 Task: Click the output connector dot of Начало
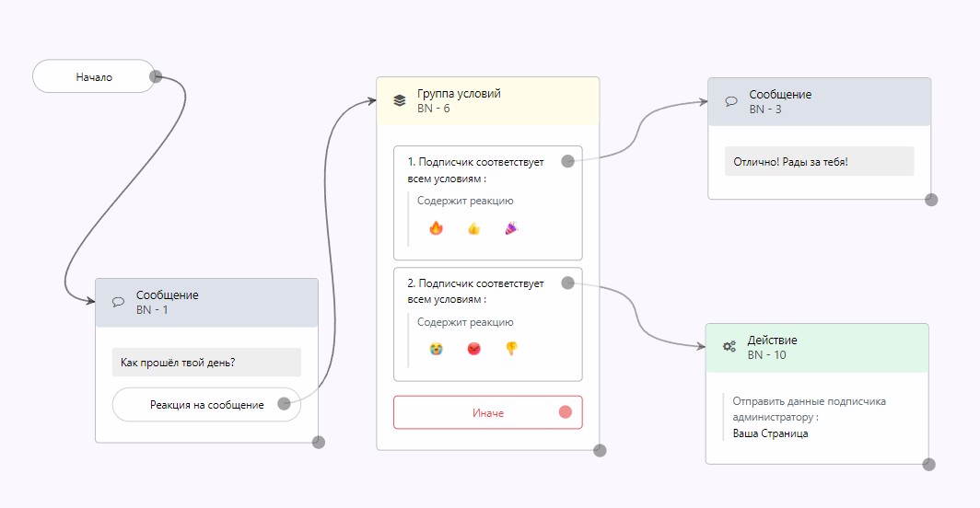point(156,76)
